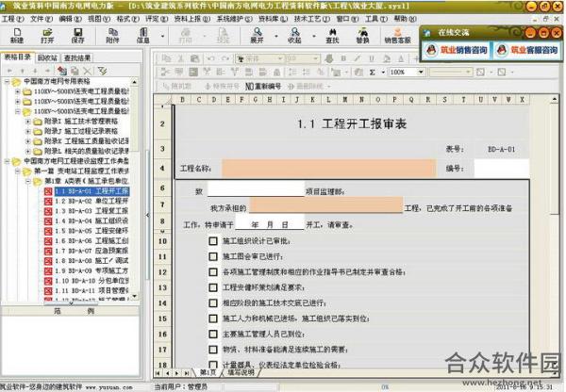Click the underline U formatting icon

pyautogui.click(x=372, y=58)
